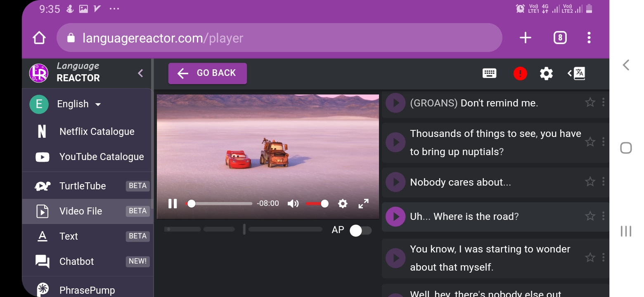Play the "Don't remind me" subtitle line
The image size is (644, 297).
point(395,103)
